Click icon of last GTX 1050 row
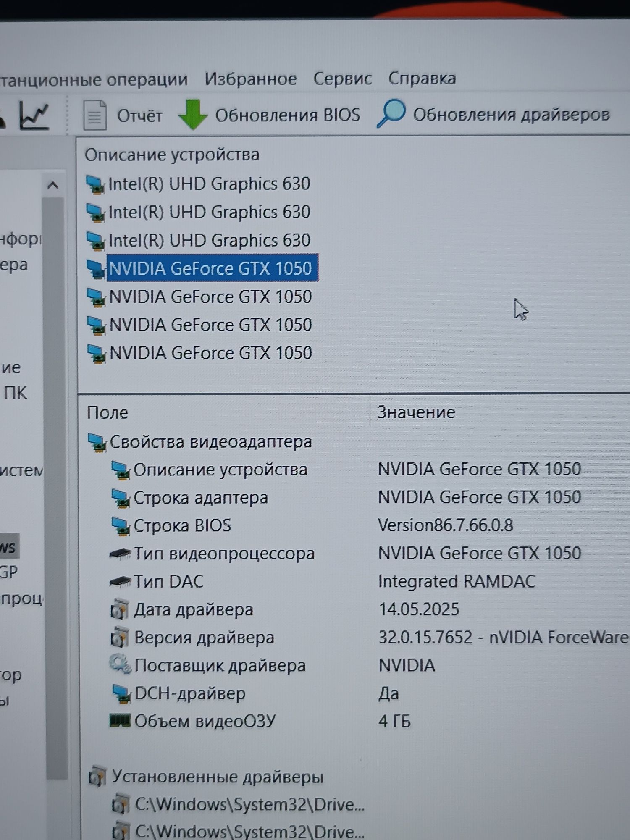Image resolution: width=630 pixels, height=840 pixels. pyautogui.click(x=96, y=353)
